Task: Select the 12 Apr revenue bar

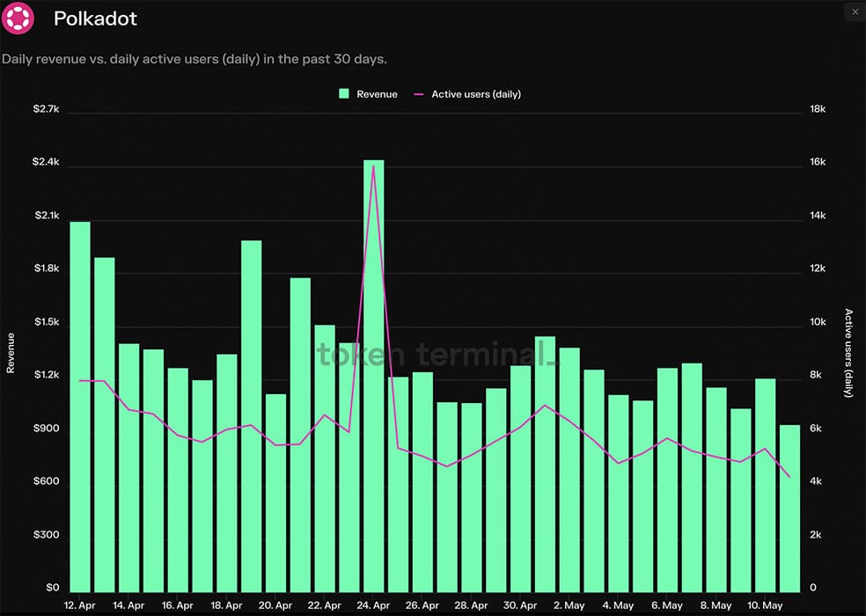Action: 80,407
